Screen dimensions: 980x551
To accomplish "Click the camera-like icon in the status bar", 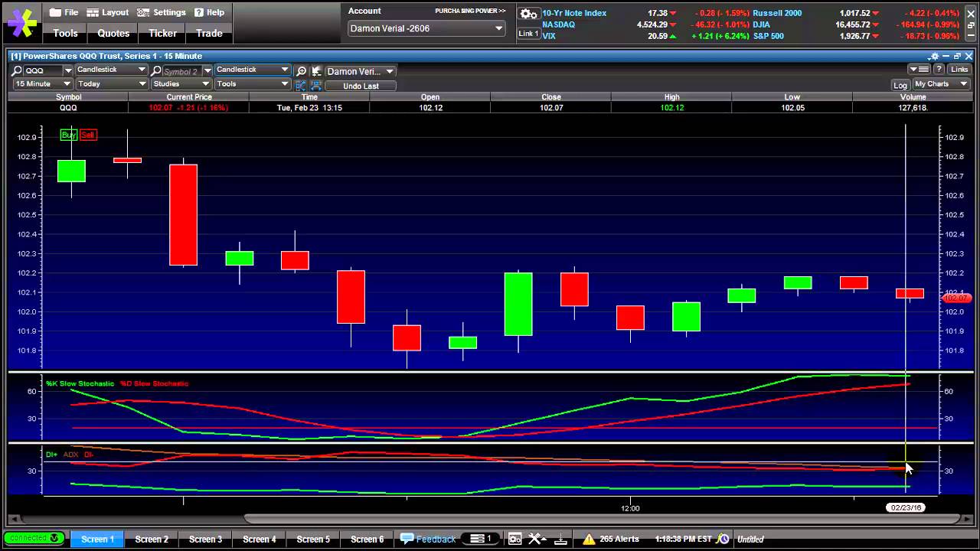I will click(515, 539).
